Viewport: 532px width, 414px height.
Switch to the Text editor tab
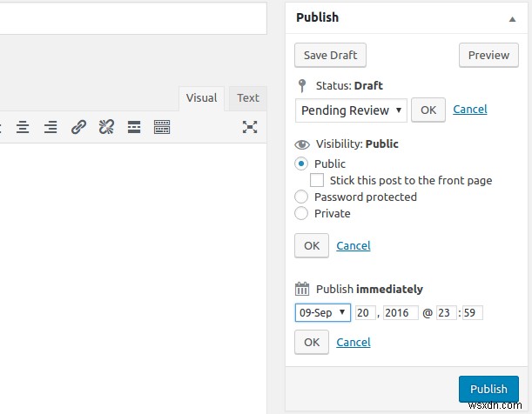pos(248,98)
